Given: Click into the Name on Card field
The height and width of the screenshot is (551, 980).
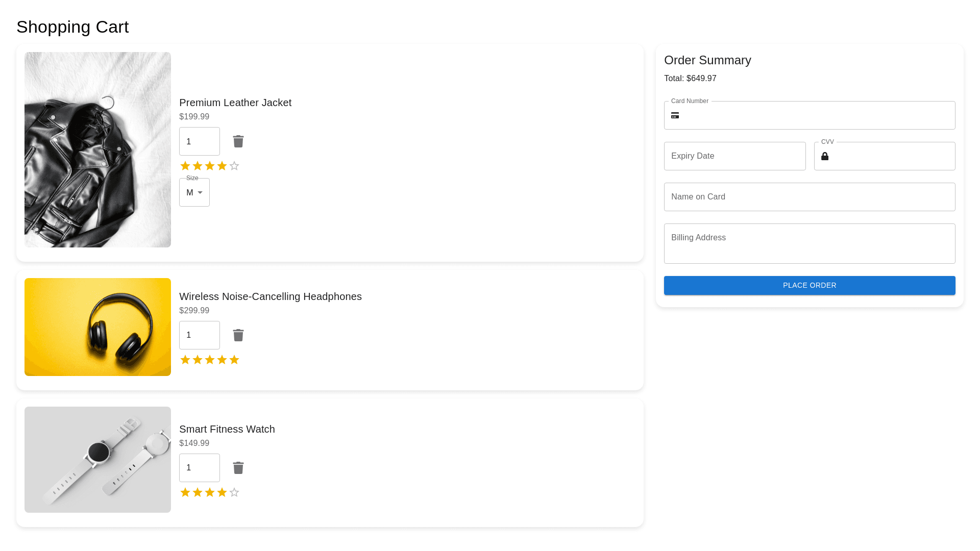Looking at the screenshot, I should tap(809, 197).
